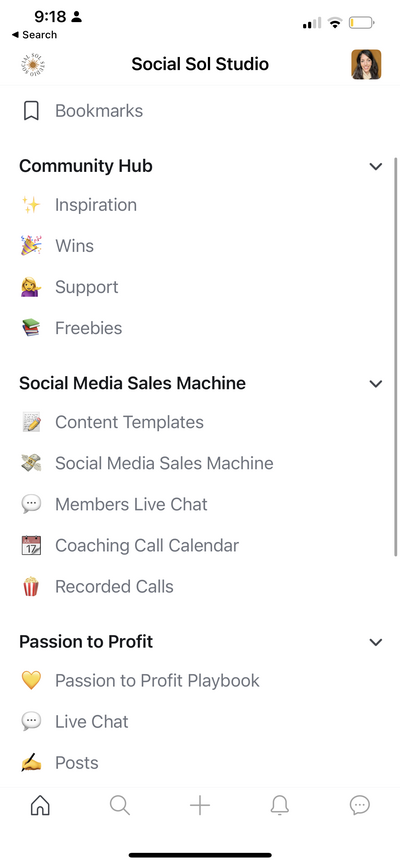Viewport: 400px width, 865px height.
Task: Open the Notifications bell icon
Action: pos(280,805)
